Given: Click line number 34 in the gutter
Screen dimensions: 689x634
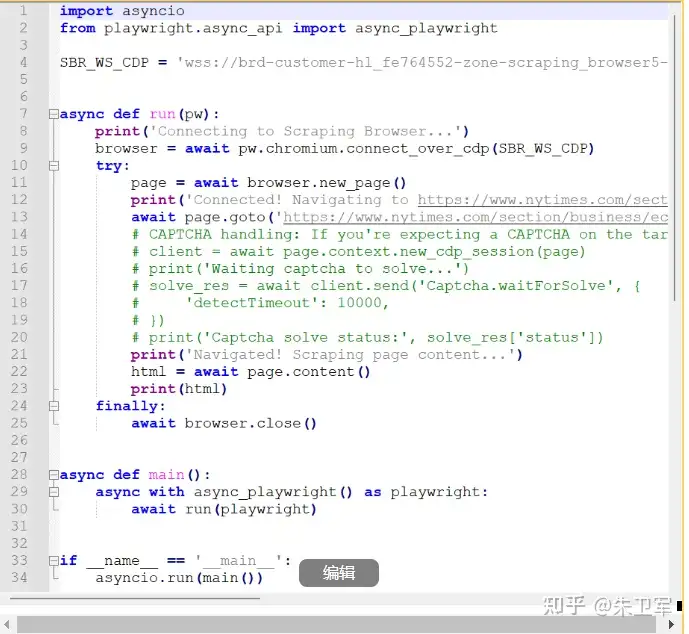Looking at the screenshot, I should 19,578.
